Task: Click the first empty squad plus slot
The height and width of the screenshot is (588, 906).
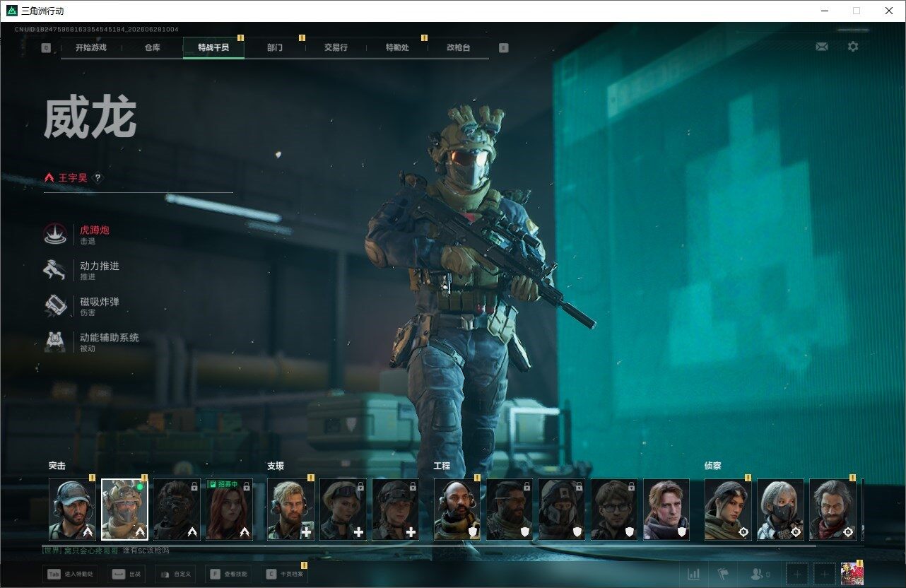Action: [797, 574]
